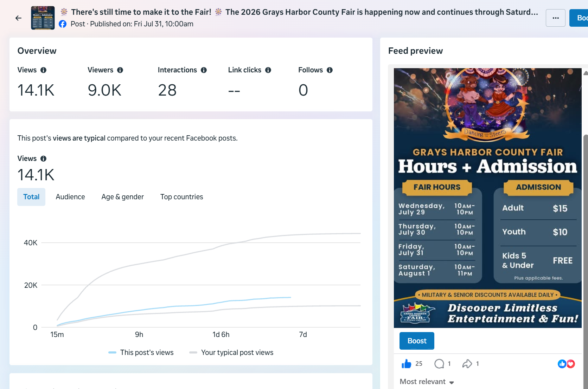This screenshot has height=389, width=588.
Task: Click the '40K' chart axis label
Action: coord(31,243)
